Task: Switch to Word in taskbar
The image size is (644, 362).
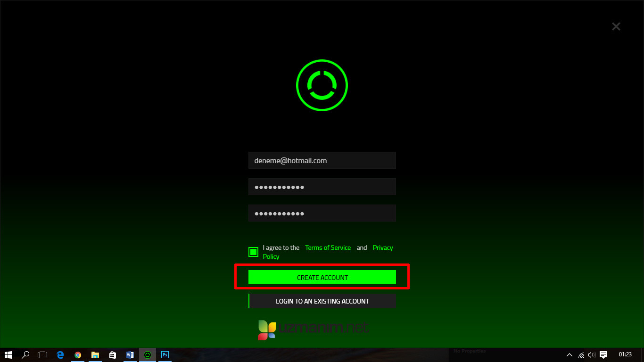Action: click(x=130, y=355)
